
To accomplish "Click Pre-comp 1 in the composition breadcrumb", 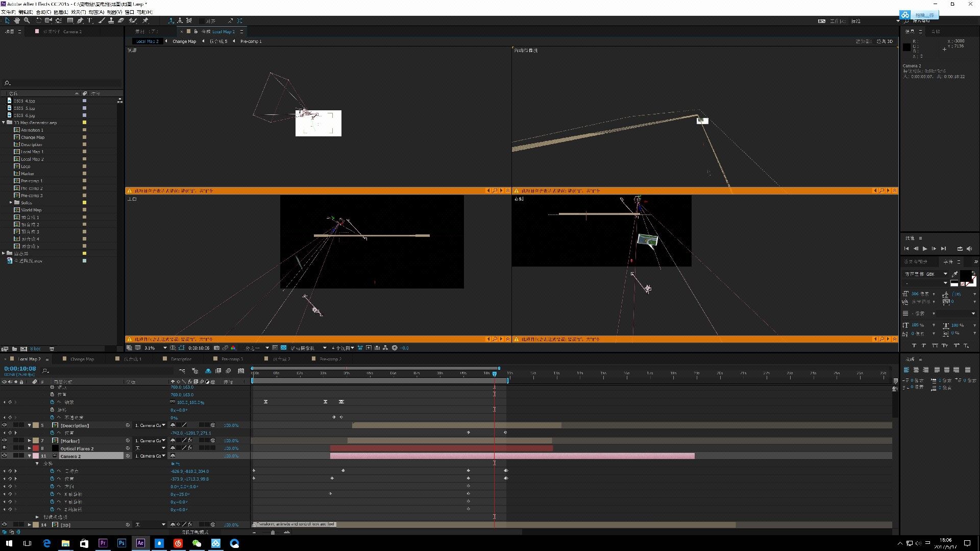I will pyautogui.click(x=251, y=41).
